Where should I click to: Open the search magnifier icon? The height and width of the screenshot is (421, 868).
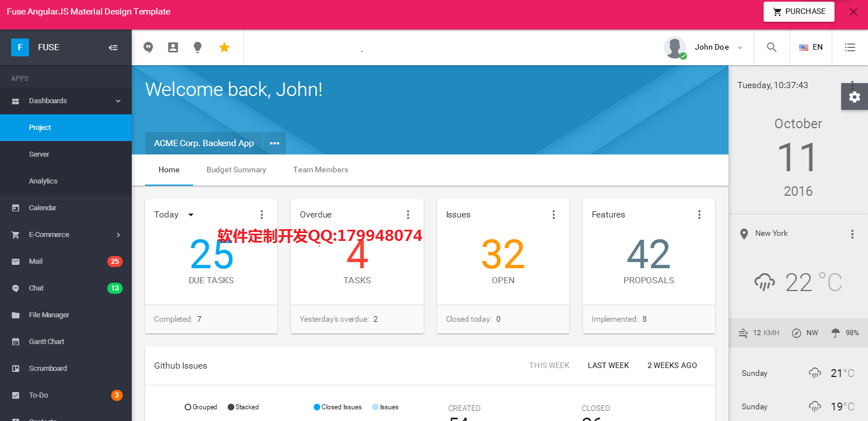771,47
